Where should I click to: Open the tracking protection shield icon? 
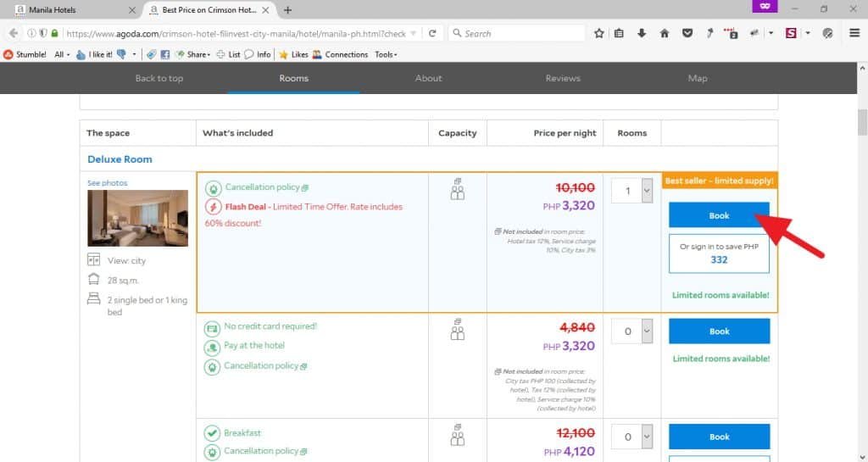tap(42, 33)
